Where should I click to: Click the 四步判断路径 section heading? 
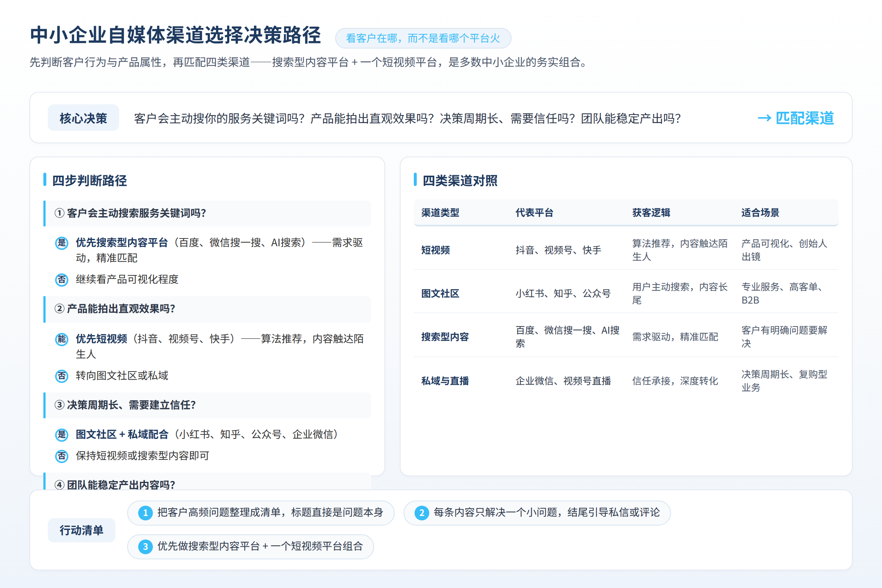[x=90, y=181]
